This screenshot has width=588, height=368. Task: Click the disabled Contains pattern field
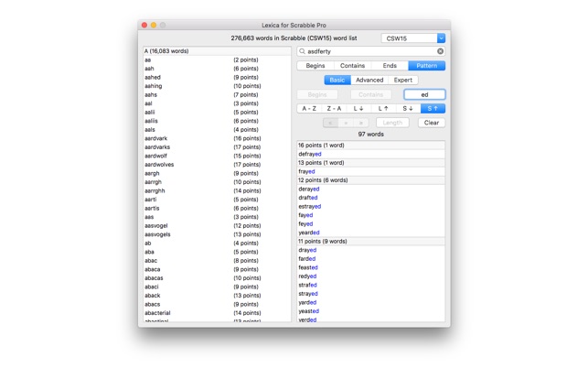(371, 94)
